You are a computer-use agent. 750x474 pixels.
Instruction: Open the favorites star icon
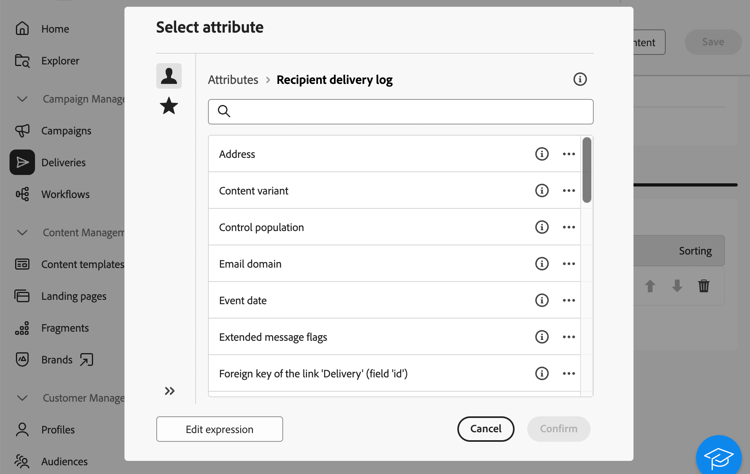tap(169, 106)
